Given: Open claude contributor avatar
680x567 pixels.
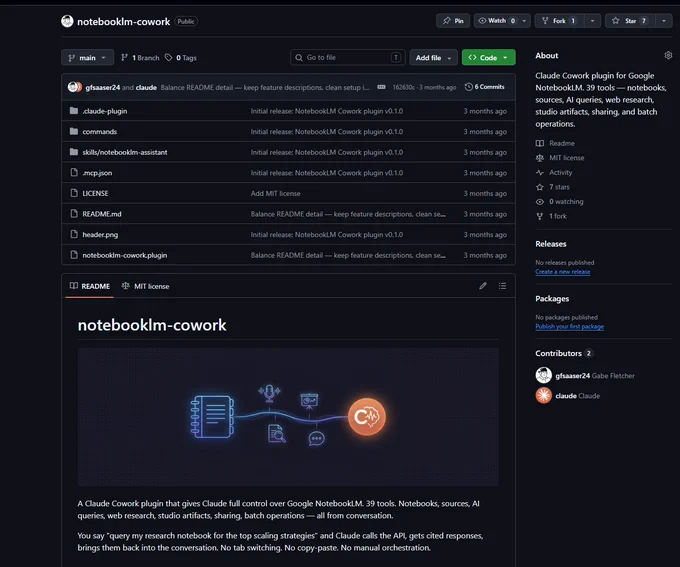Looking at the screenshot, I should 543,396.
